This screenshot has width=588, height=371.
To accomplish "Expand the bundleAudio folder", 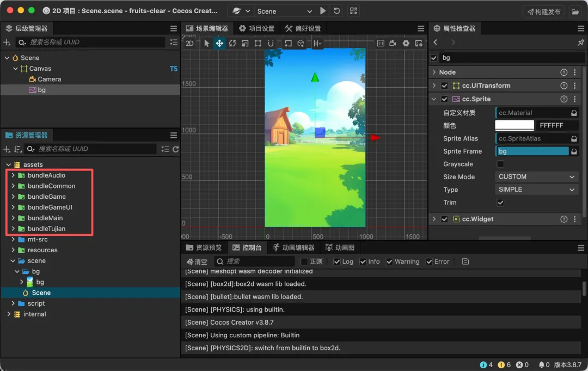I will [x=13, y=175].
